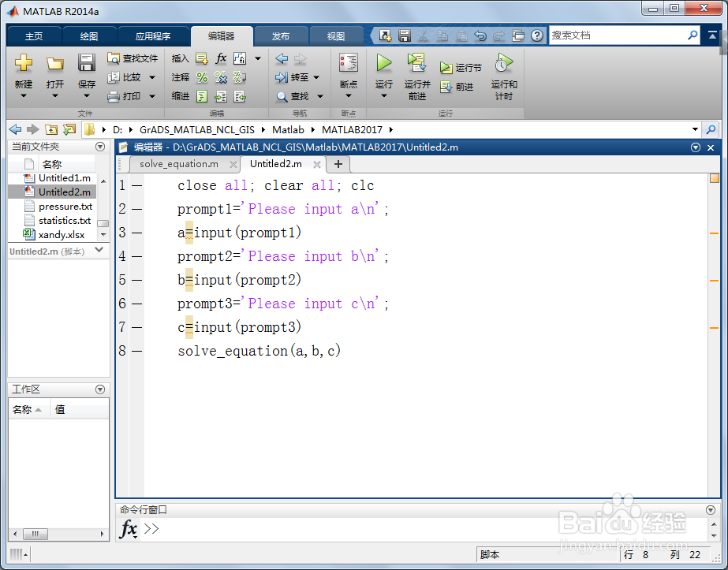Expand the Save (保存) dropdown arrow
The height and width of the screenshot is (570, 728).
tap(86, 96)
